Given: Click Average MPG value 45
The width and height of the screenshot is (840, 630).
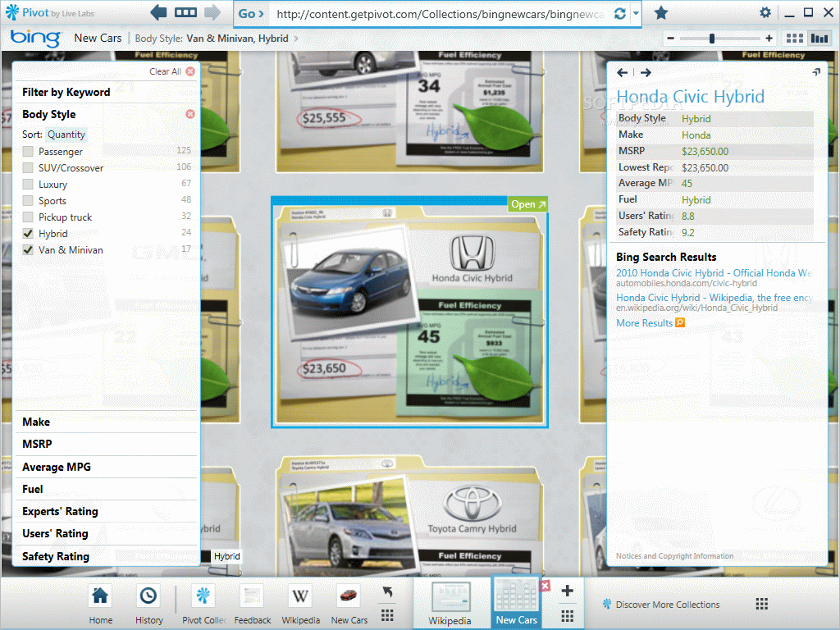Looking at the screenshot, I should (687, 184).
